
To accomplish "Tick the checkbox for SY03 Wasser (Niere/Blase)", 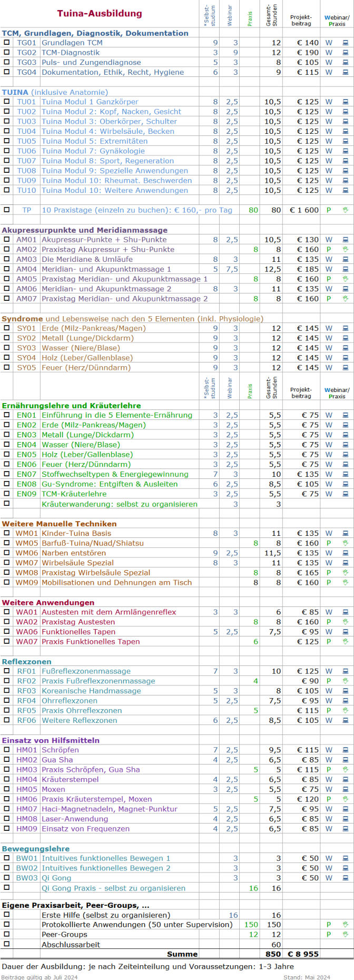I will pyautogui.click(x=7, y=348).
